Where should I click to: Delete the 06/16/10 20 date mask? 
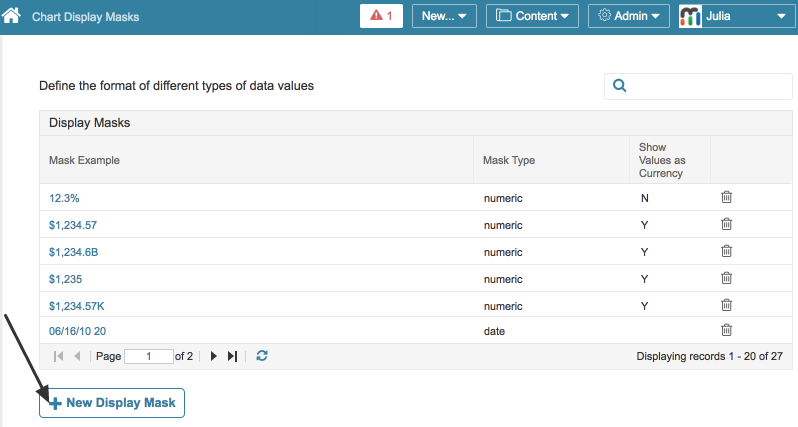point(727,330)
